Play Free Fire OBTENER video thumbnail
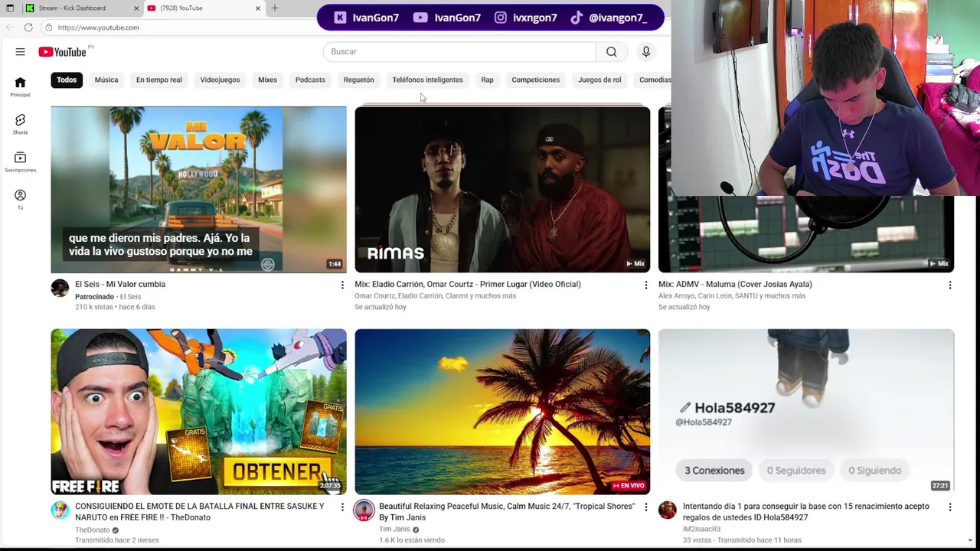 point(198,412)
